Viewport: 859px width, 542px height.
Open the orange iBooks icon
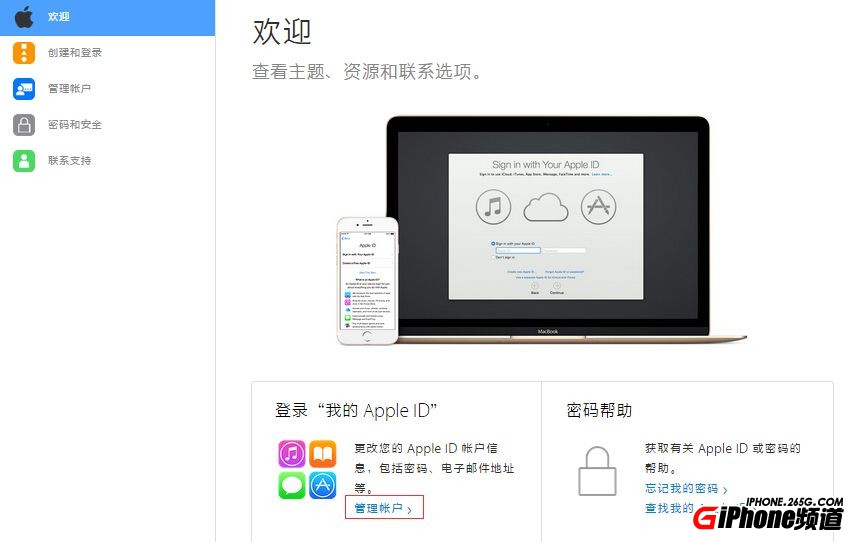(323, 454)
